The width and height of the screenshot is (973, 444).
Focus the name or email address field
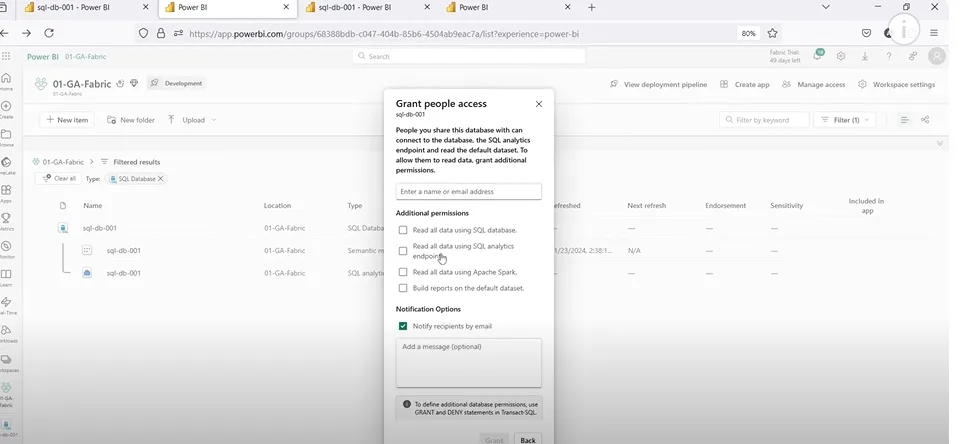(x=469, y=192)
